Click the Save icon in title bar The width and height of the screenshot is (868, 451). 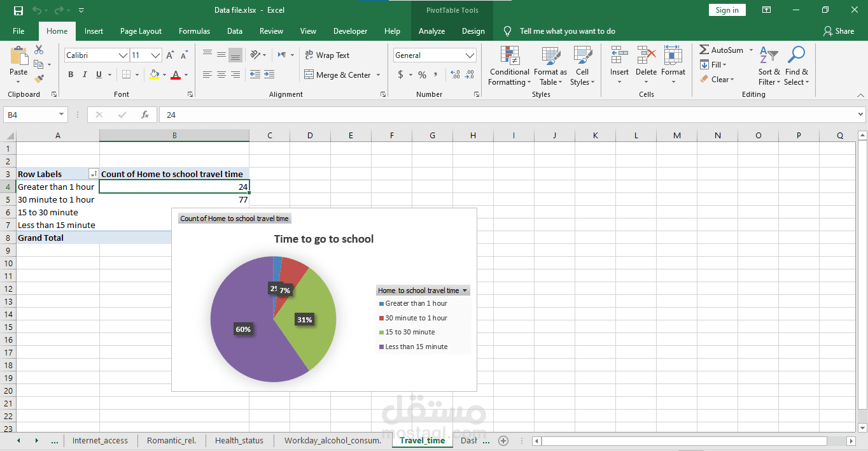(x=18, y=10)
